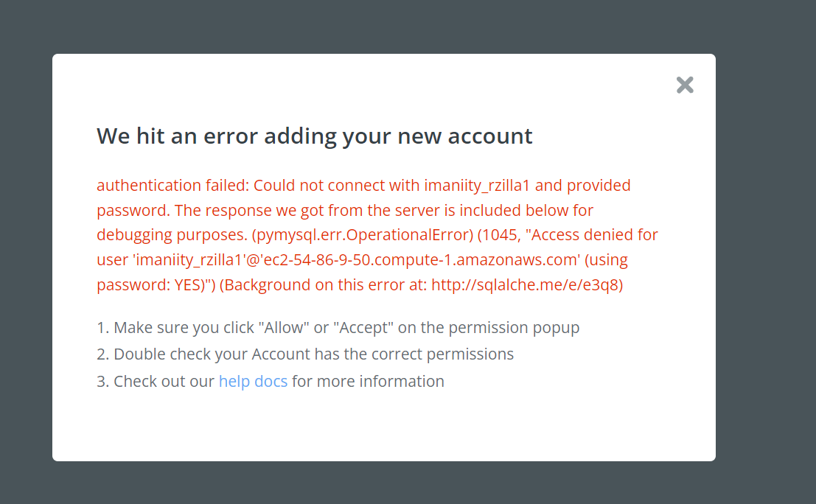Click step 1 about Allow or Accept

[338, 328]
